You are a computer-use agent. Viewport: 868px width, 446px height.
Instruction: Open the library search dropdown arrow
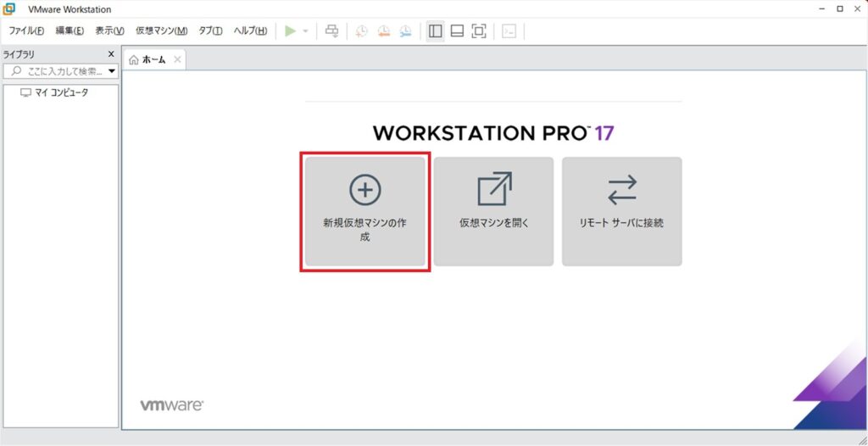point(113,71)
